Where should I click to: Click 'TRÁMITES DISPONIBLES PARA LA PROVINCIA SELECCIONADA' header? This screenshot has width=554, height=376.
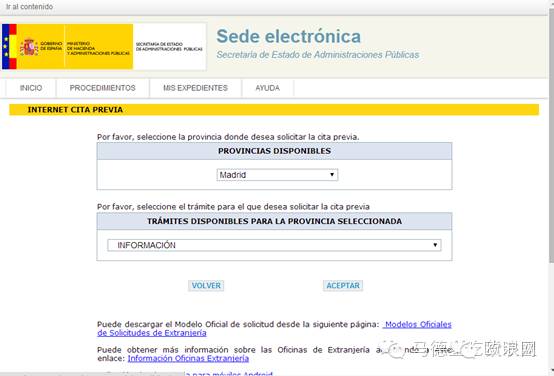[275, 221]
